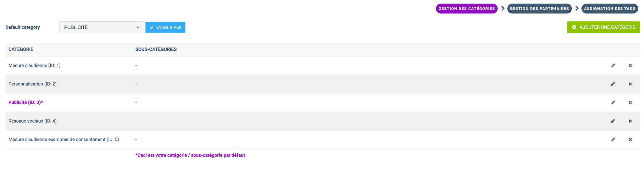Go to Gestion des catégories step
This screenshot has width=644, height=171.
tap(467, 8)
